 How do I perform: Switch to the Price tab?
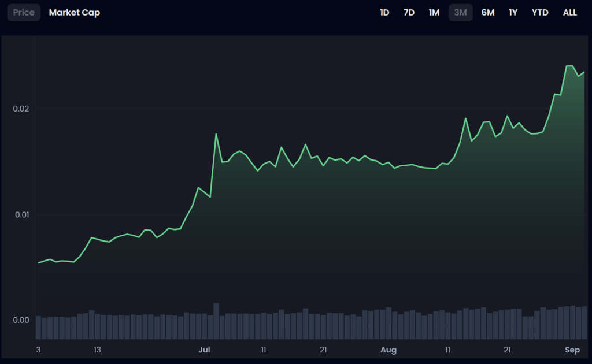(24, 12)
